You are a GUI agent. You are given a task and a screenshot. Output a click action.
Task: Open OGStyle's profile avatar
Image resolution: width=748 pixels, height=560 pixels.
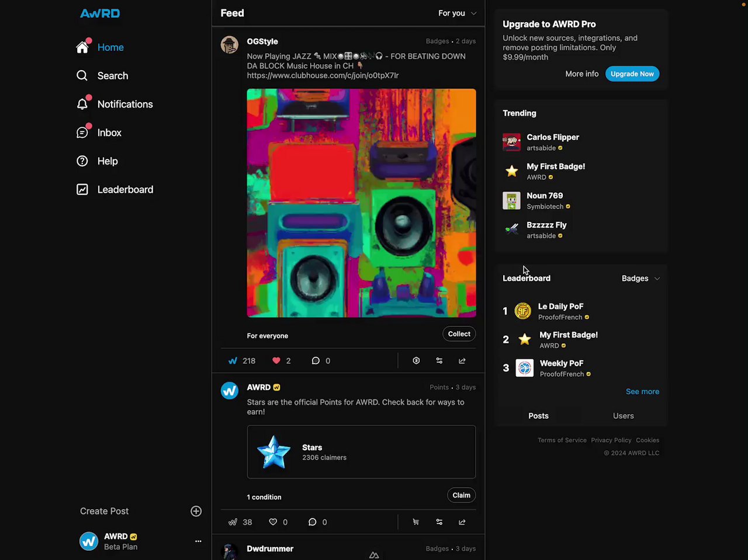point(230,44)
